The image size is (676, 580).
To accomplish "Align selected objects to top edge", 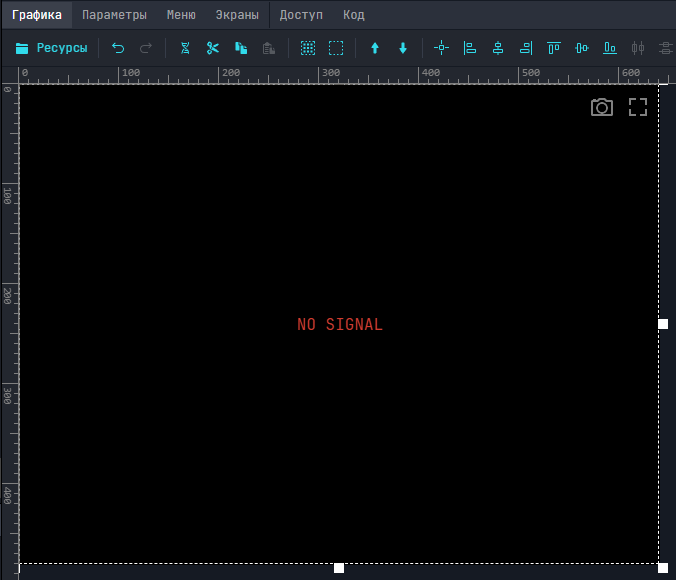I will [x=554, y=48].
